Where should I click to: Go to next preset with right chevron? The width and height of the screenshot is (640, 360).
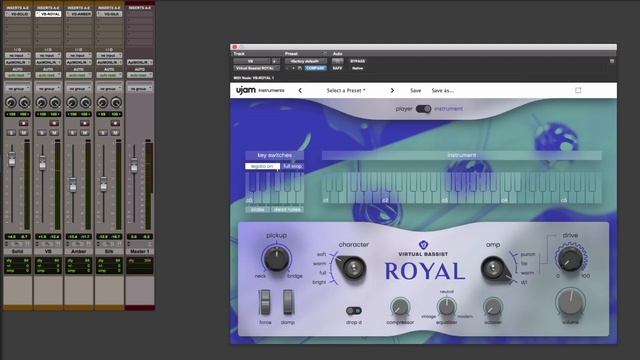pyautogui.click(x=392, y=91)
